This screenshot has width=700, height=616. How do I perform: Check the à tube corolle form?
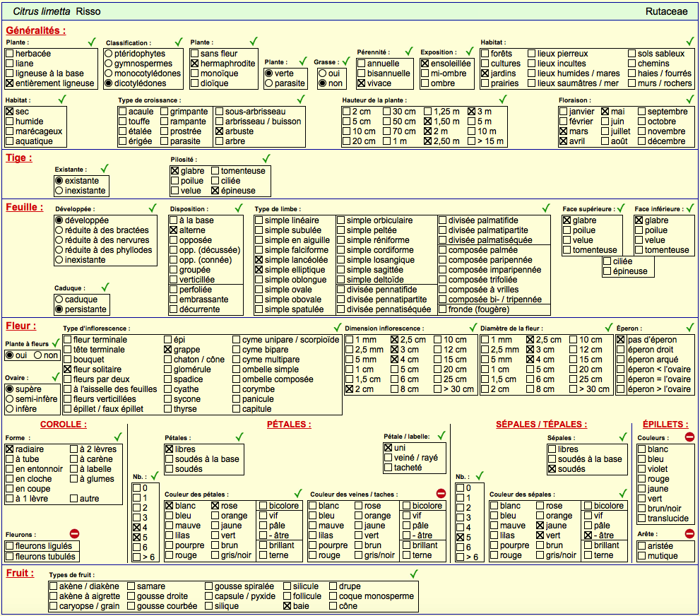coord(10,459)
